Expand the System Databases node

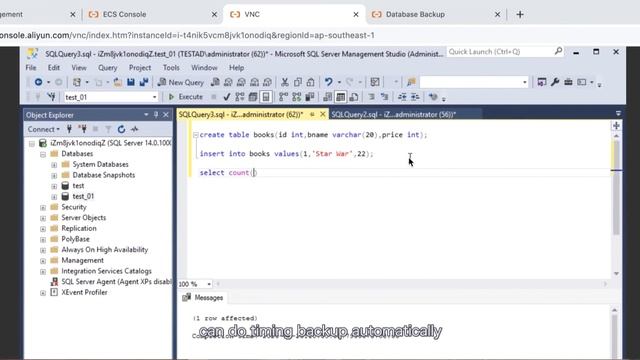[54, 164]
